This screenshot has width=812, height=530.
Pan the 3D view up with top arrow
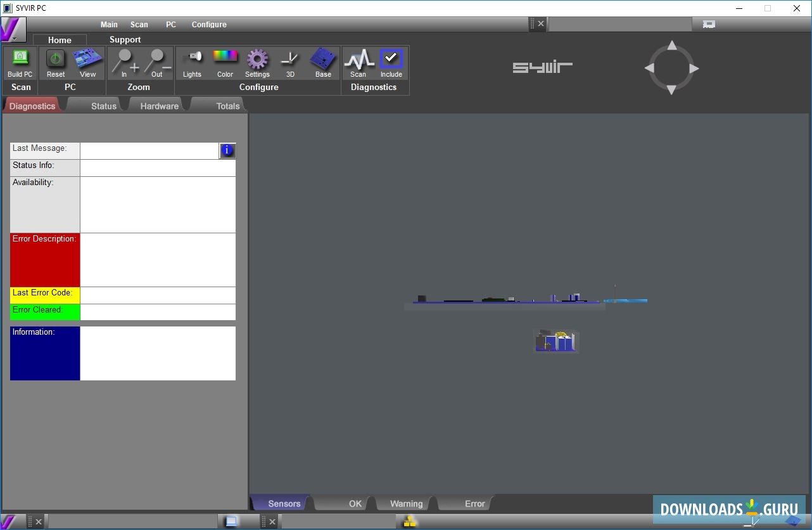672,46
